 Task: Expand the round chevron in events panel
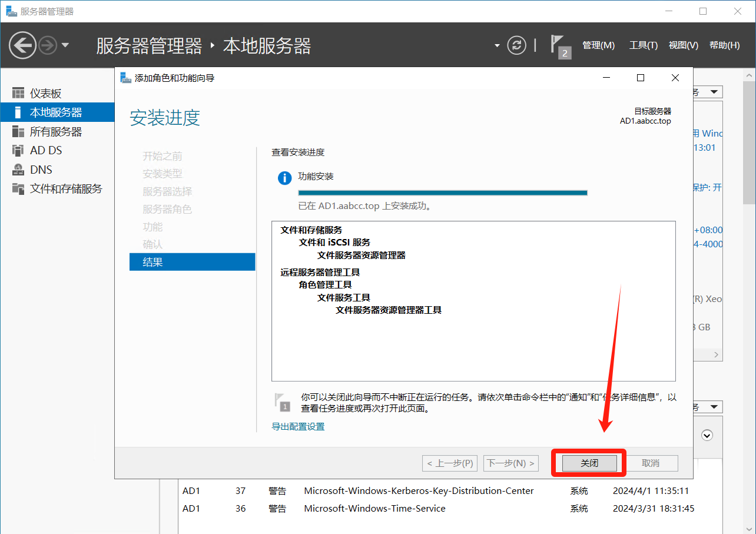[708, 435]
